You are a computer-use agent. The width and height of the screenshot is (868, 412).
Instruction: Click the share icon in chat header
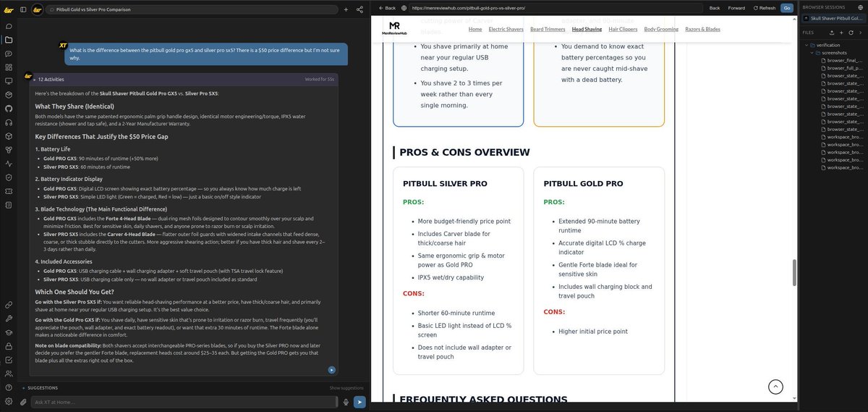[359, 9]
